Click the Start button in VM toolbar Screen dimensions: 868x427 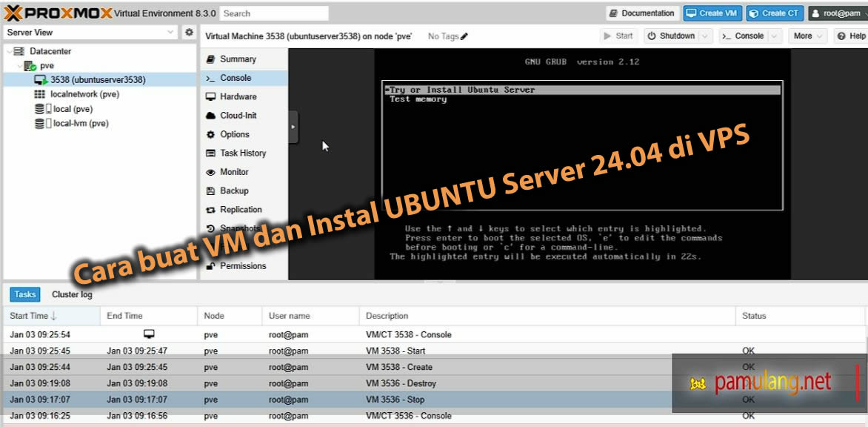coord(619,36)
